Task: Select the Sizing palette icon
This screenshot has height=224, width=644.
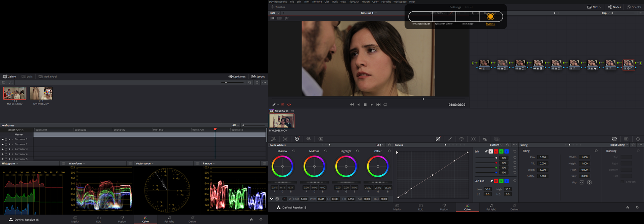Action: [614, 139]
